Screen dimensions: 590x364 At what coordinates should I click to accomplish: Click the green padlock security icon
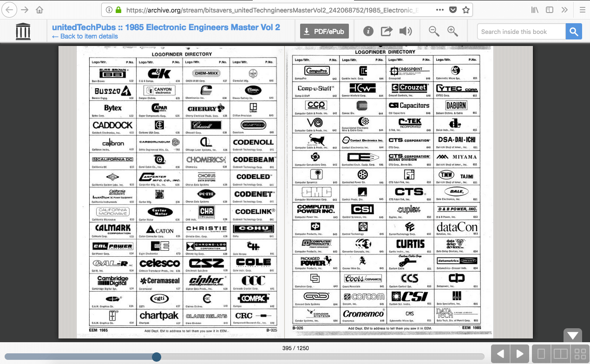(x=118, y=10)
